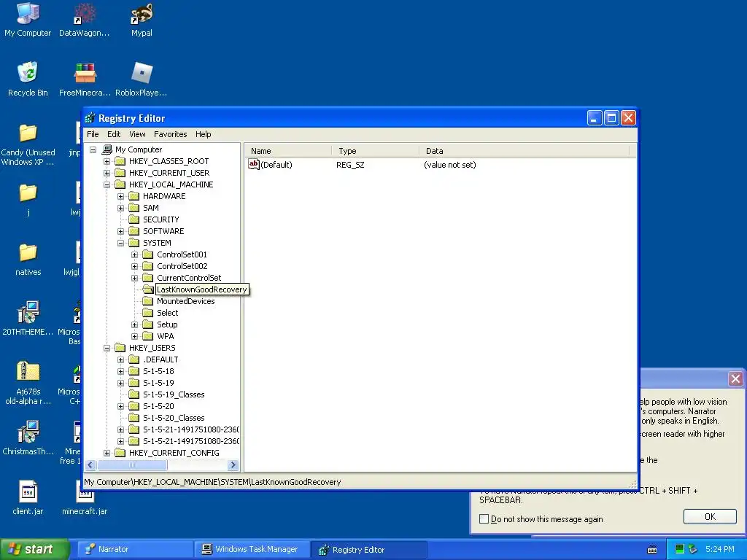Click the network tray icon by the clock

click(x=692, y=549)
